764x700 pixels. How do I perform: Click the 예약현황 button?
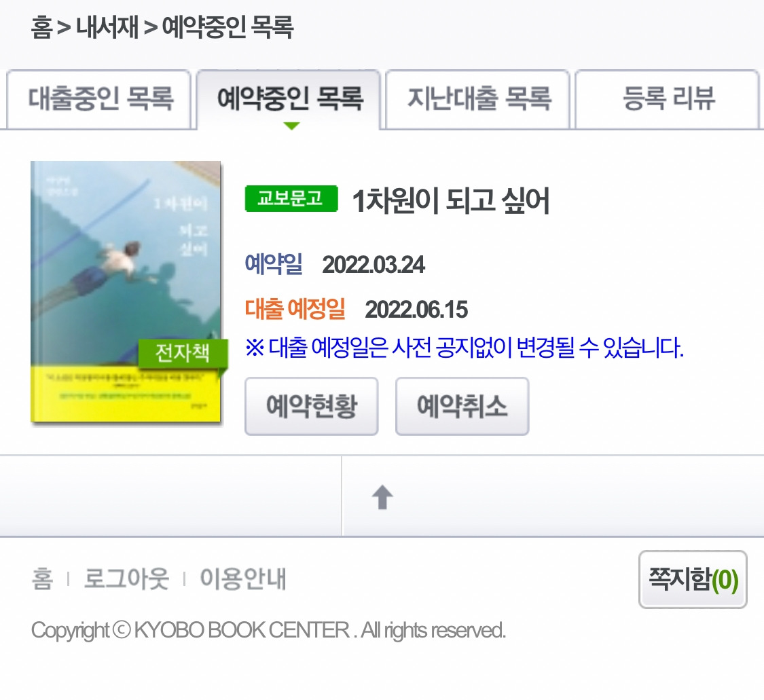click(311, 406)
